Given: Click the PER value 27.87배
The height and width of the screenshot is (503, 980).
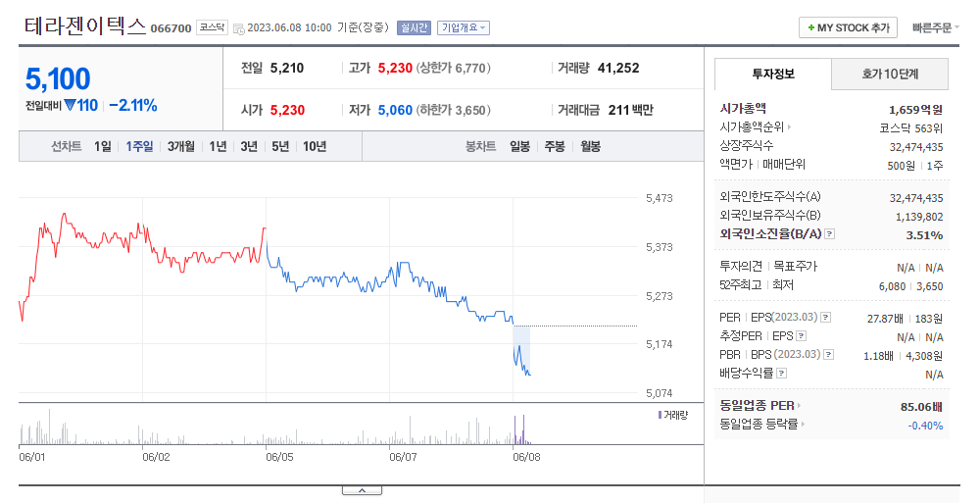Looking at the screenshot, I should pos(884,319).
